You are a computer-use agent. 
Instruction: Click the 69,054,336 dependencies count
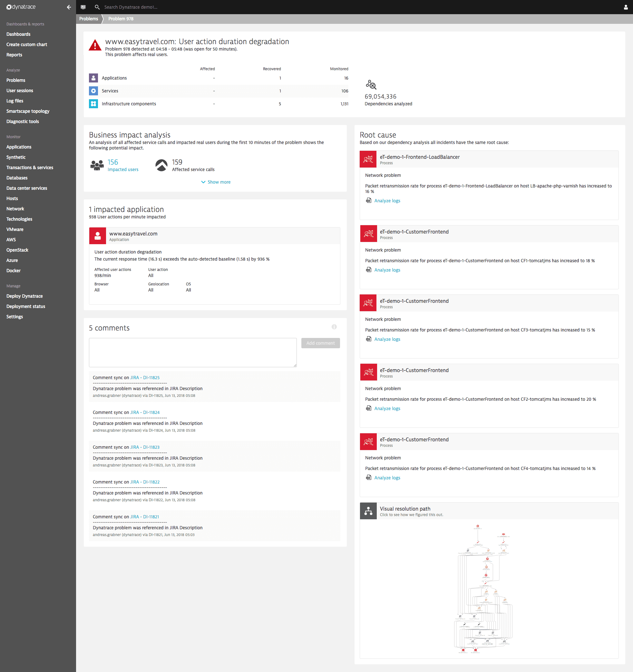(380, 97)
